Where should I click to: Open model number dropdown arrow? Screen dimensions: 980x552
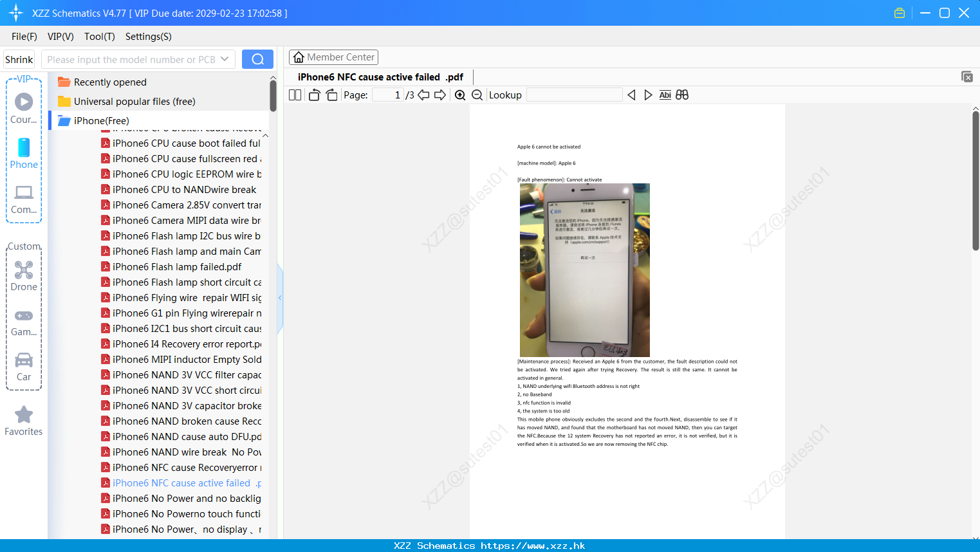pos(225,59)
